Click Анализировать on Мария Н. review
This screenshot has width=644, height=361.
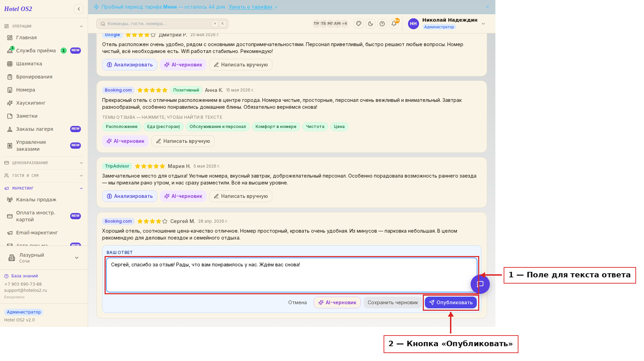130,196
